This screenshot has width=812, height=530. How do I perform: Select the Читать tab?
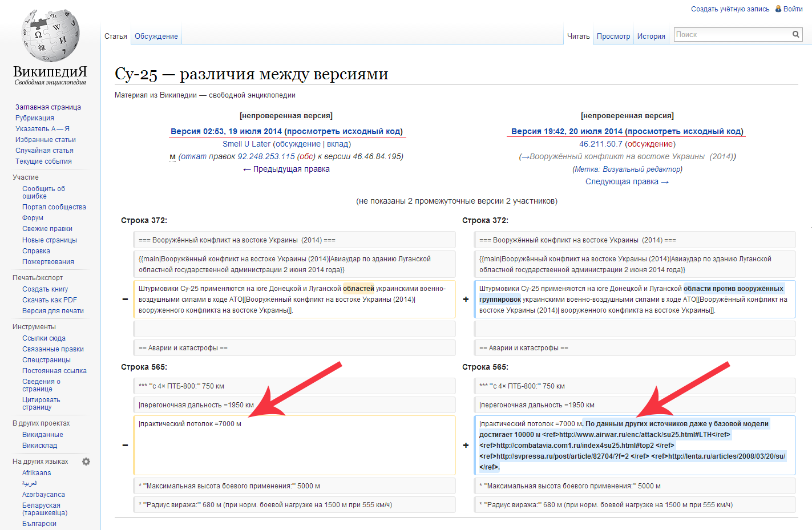tap(579, 36)
